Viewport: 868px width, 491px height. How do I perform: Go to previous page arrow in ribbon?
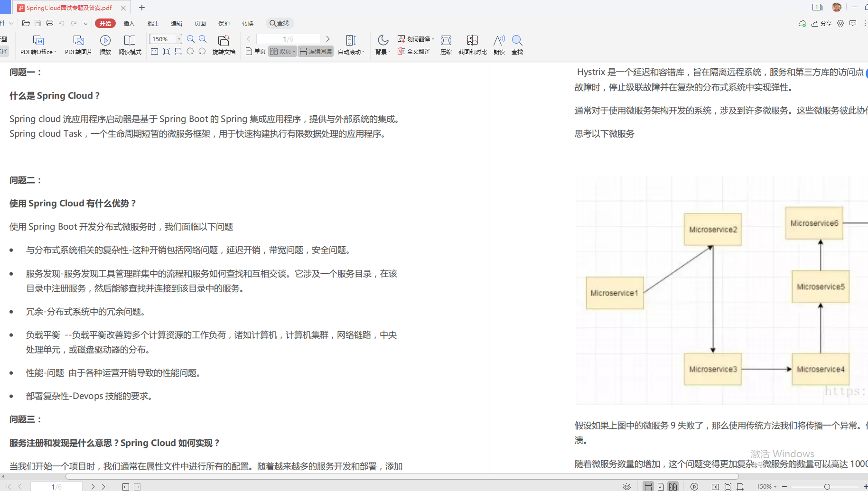249,39
